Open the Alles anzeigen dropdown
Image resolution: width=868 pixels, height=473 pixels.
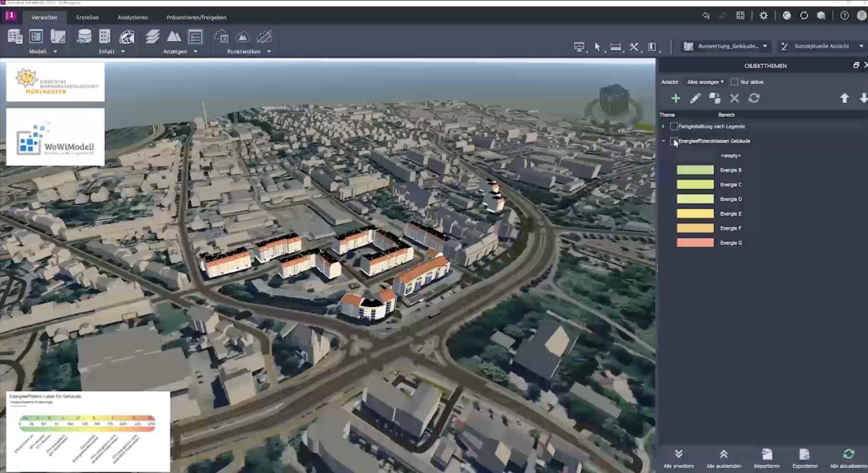coord(705,82)
